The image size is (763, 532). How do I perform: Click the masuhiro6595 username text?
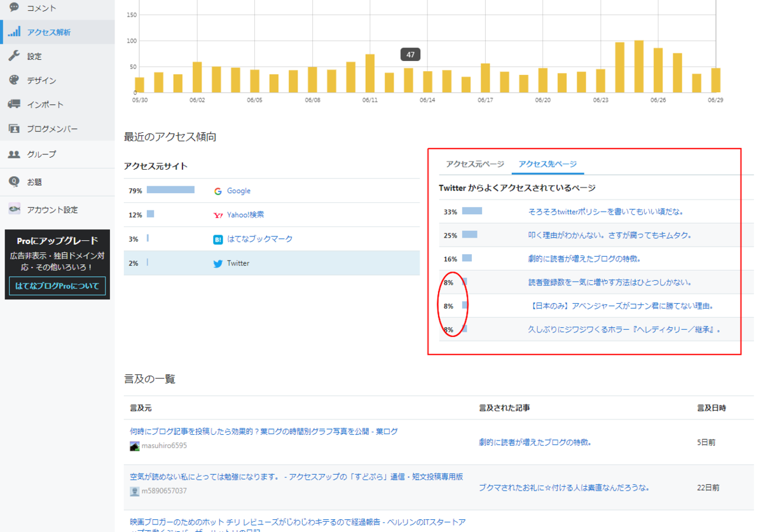[164, 446]
